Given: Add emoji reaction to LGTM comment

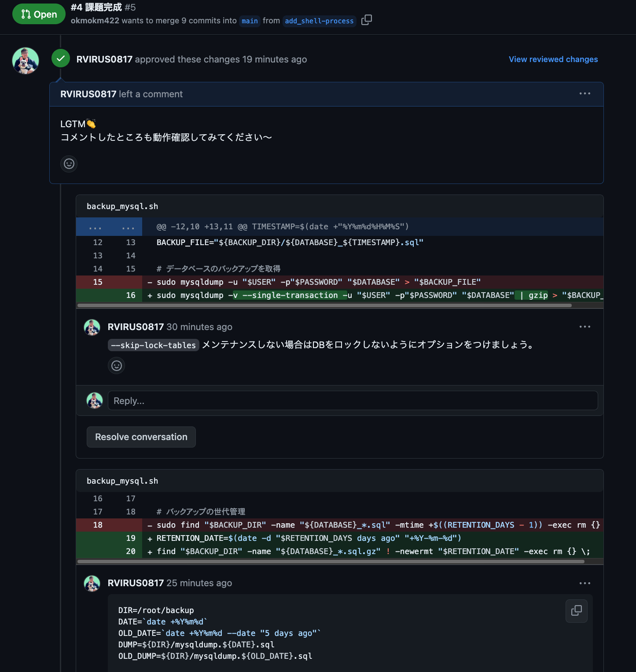Looking at the screenshot, I should point(69,164).
